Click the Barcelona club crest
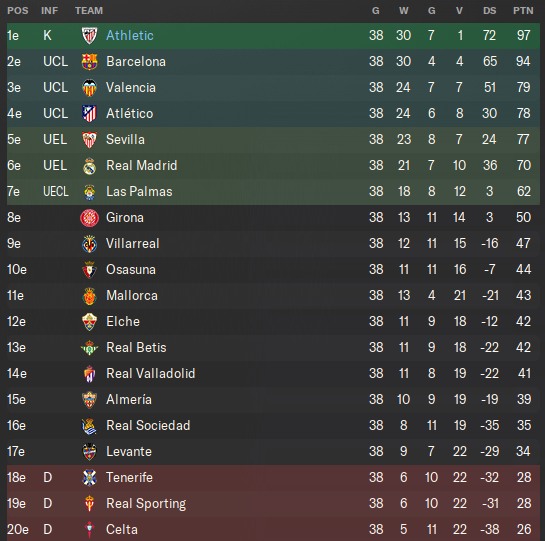 pos(89,62)
